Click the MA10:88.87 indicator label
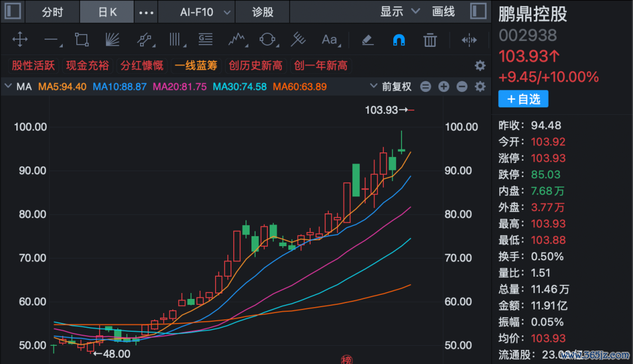The image size is (633, 364). pos(120,87)
